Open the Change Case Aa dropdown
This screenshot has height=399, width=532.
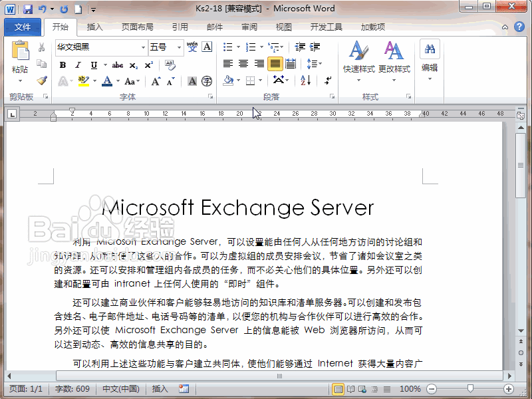pos(132,81)
